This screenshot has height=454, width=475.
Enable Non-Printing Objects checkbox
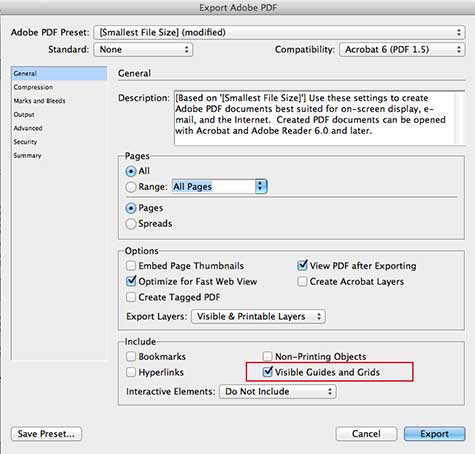point(267,356)
